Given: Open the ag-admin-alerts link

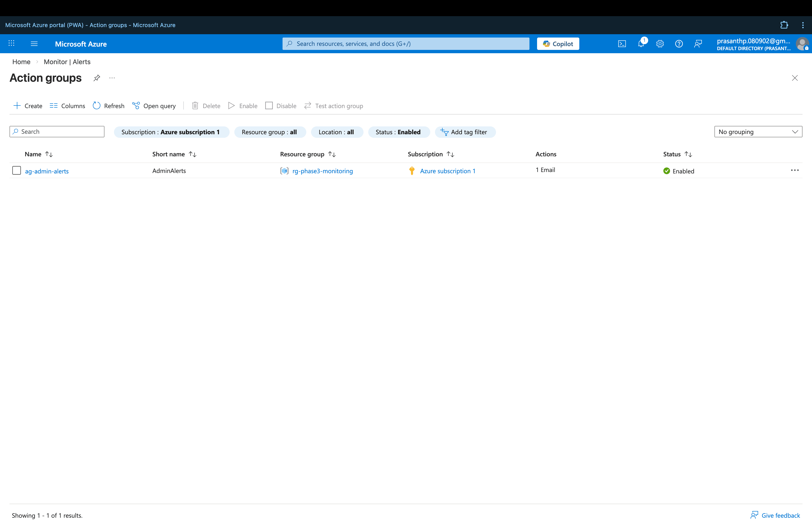Looking at the screenshot, I should [x=47, y=171].
